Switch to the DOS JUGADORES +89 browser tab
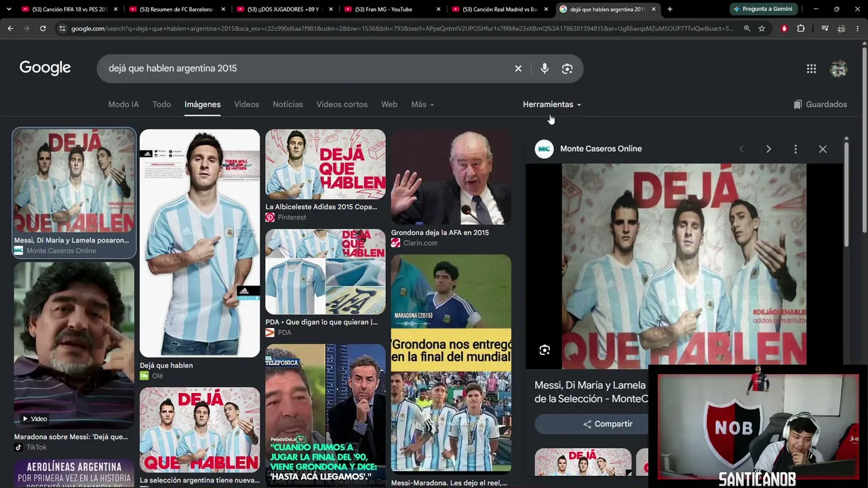 tap(285, 9)
